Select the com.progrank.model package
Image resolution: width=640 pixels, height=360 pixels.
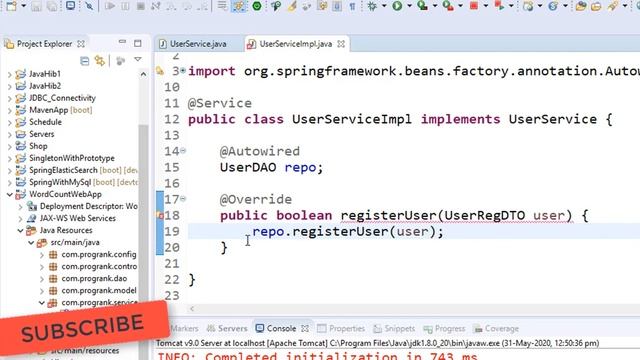pos(98,291)
